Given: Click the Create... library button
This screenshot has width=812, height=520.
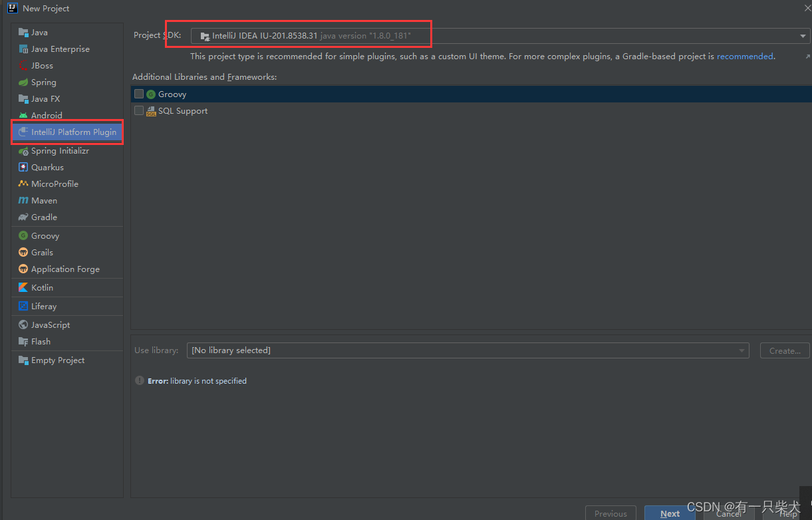Looking at the screenshot, I should tap(785, 350).
